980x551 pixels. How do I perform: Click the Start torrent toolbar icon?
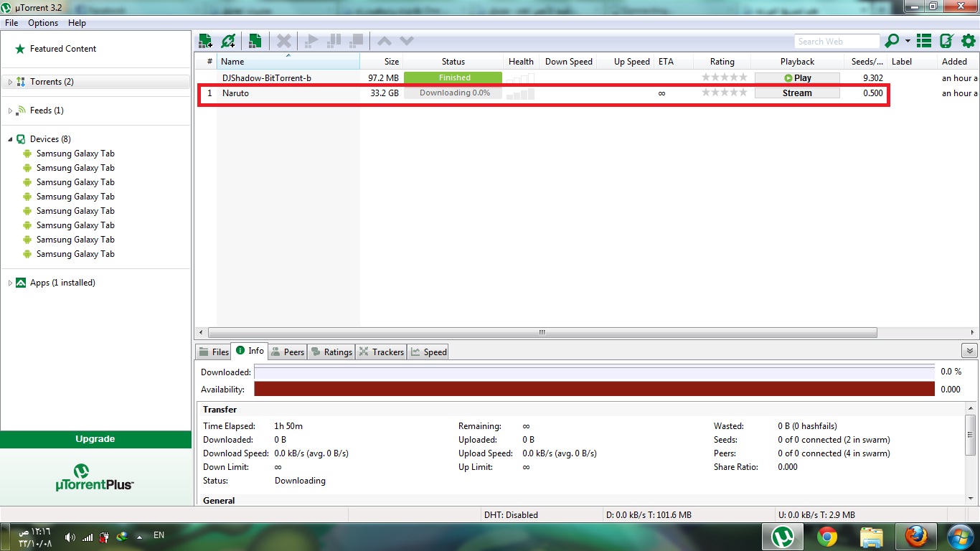[311, 41]
